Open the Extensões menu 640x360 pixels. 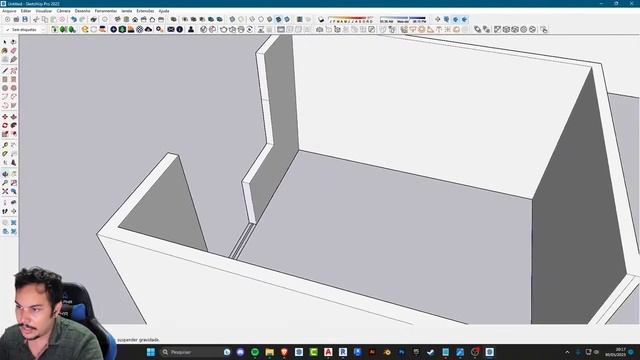[x=145, y=11]
